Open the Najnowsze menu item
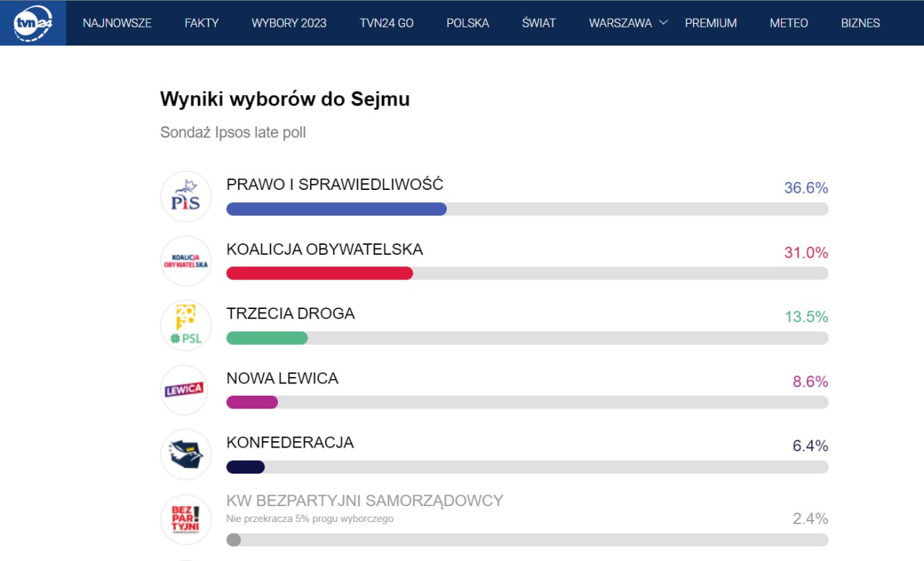This screenshot has height=561, width=924. coord(117,23)
